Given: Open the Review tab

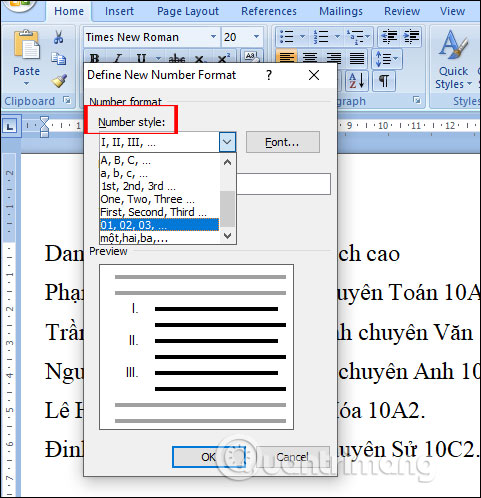Looking at the screenshot, I should pyautogui.click(x=402, y=11).
